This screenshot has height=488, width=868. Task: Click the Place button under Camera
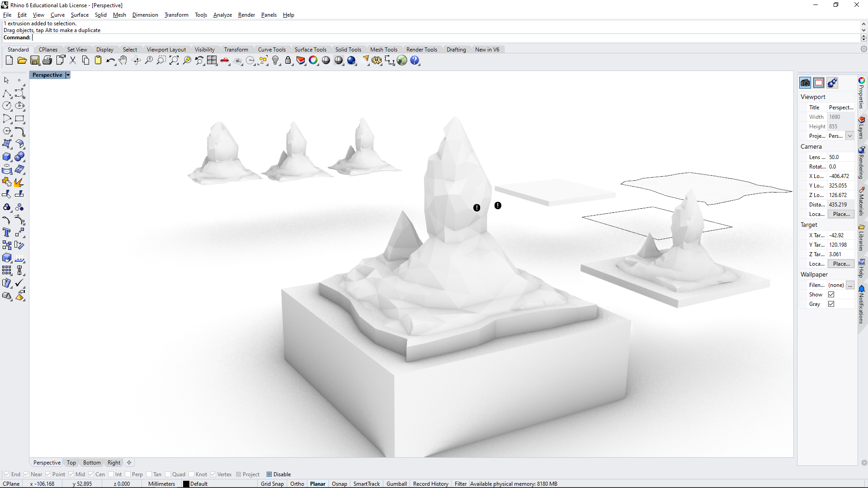click(x=841, y=214)
